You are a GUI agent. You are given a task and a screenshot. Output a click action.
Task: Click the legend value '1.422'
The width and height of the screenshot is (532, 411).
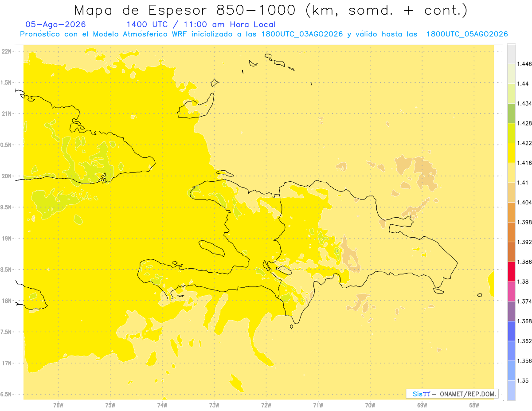click(x=524, y=143)
